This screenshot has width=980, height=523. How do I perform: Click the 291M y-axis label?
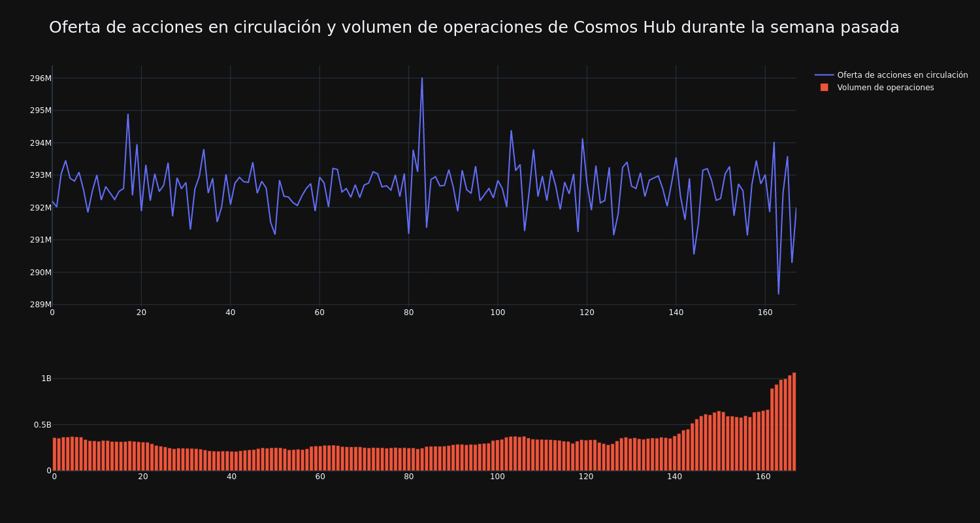tap(41, 240)
